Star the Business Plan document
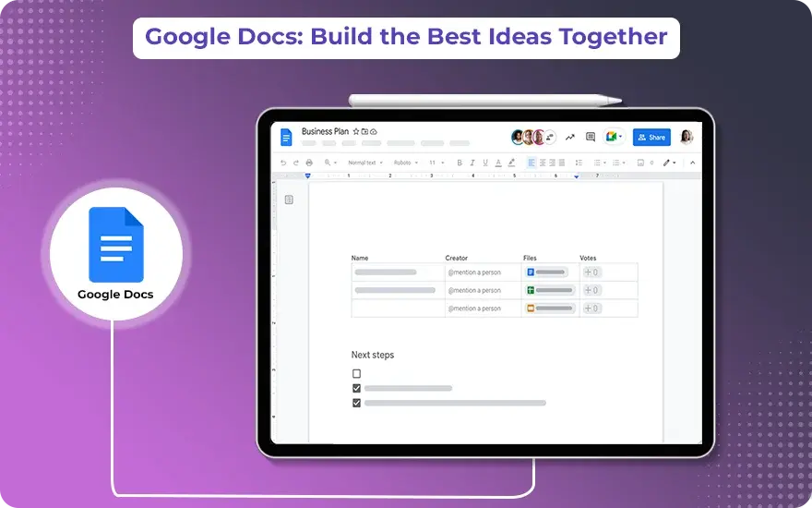This screenshot has height=508, width=812. pos(356,132)
